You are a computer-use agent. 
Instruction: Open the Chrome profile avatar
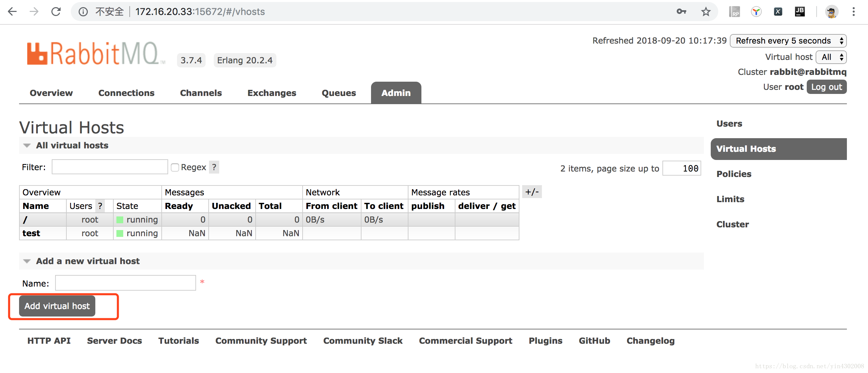coord(832,12)
